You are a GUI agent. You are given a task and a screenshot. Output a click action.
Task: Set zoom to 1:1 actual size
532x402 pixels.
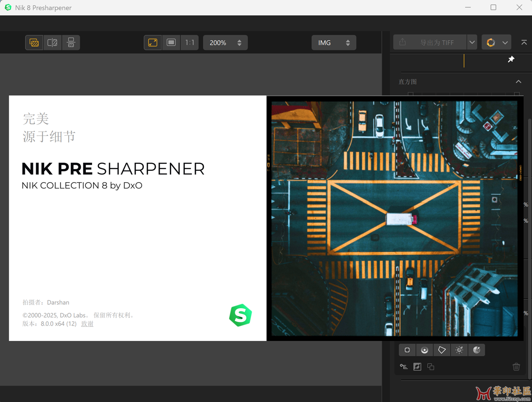pos(190,43)
